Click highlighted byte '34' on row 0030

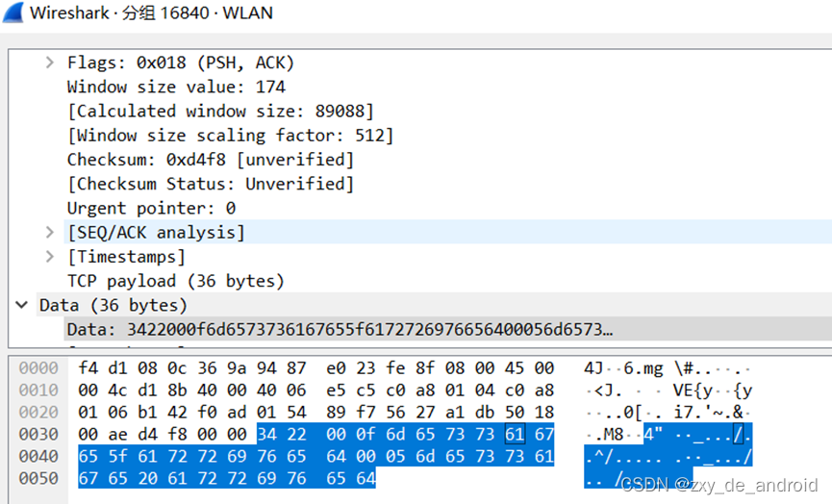[x=266, y=434]
